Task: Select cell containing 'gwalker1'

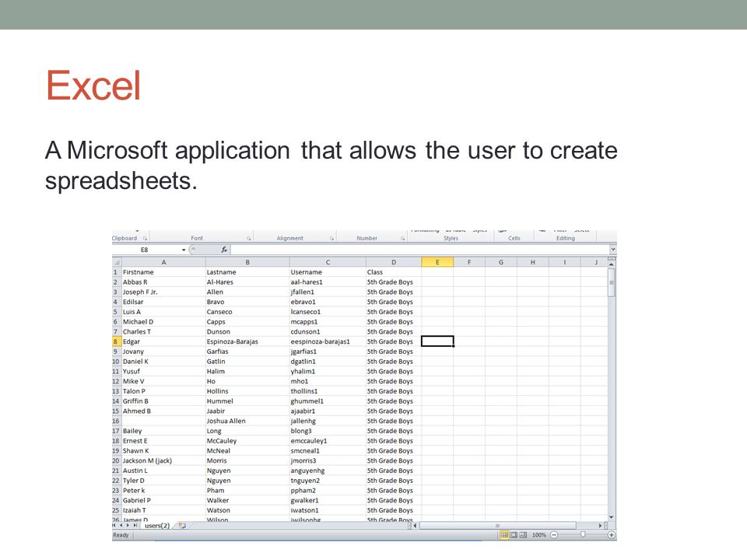Action: click(x=328, y=500)
